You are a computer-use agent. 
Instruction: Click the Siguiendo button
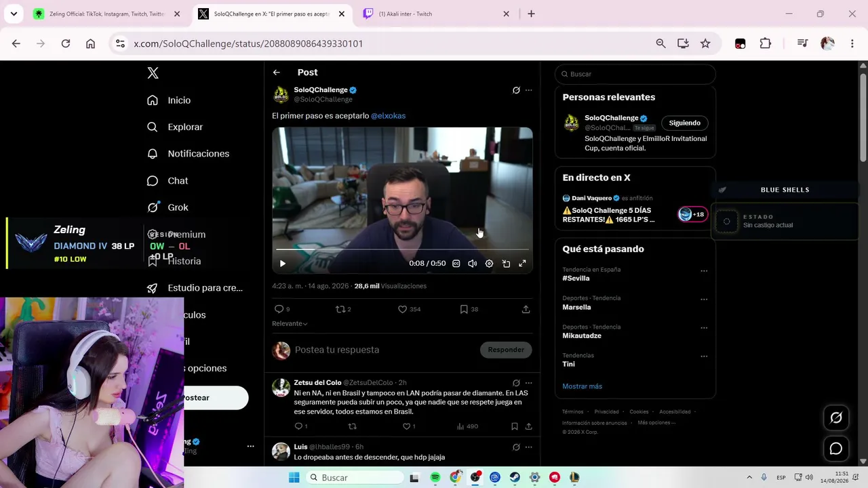click(x=685, y=123)
